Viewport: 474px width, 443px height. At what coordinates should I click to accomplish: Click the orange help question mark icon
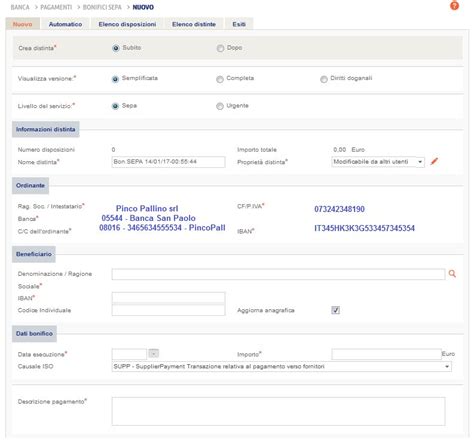tap(454, 5)
